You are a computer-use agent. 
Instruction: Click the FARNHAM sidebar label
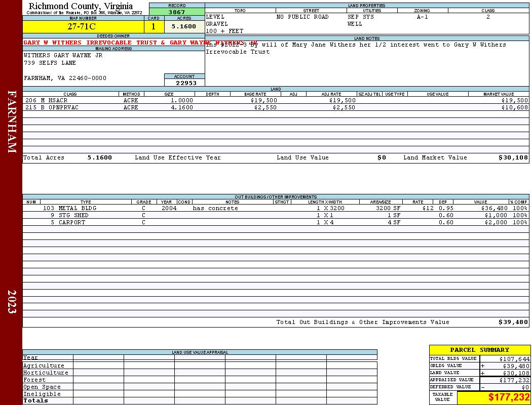[12, 121]
